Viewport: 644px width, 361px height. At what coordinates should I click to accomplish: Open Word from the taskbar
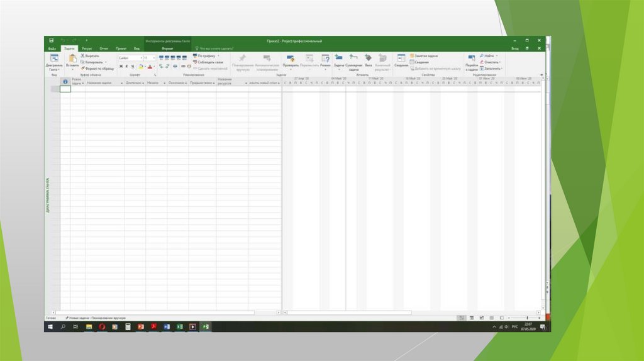tap(166, 326)
